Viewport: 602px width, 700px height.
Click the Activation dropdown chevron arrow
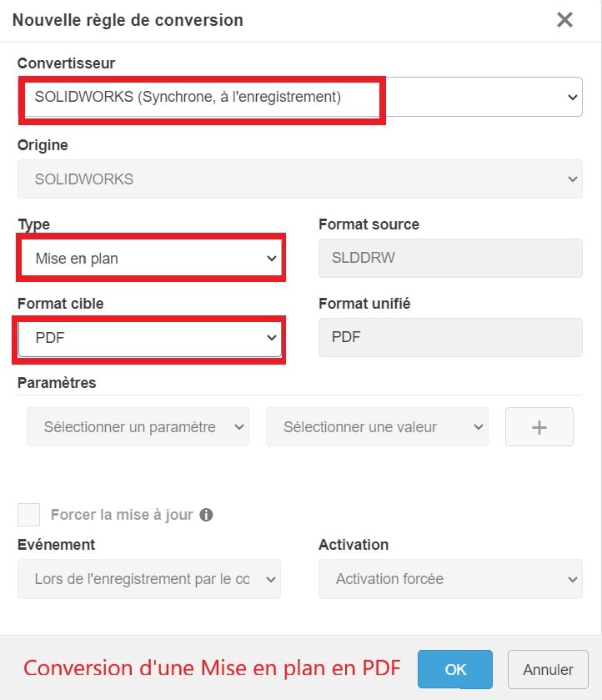[x=573, y=579]
